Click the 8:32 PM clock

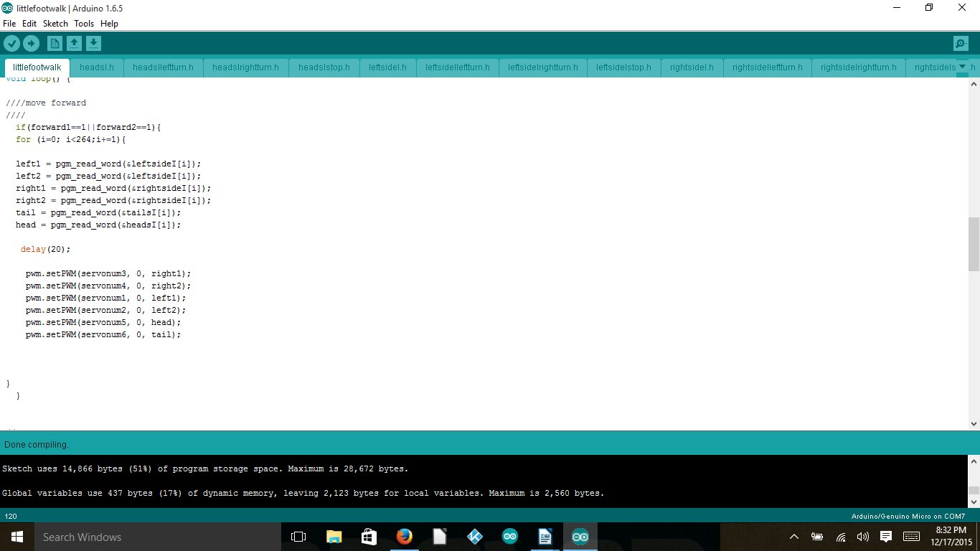951,530
